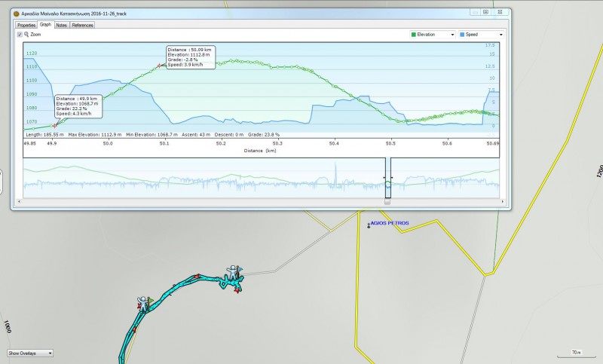Click the 1120 elevation axis label
This screenshot has width=603, height=364.
(x=32, y=54)
